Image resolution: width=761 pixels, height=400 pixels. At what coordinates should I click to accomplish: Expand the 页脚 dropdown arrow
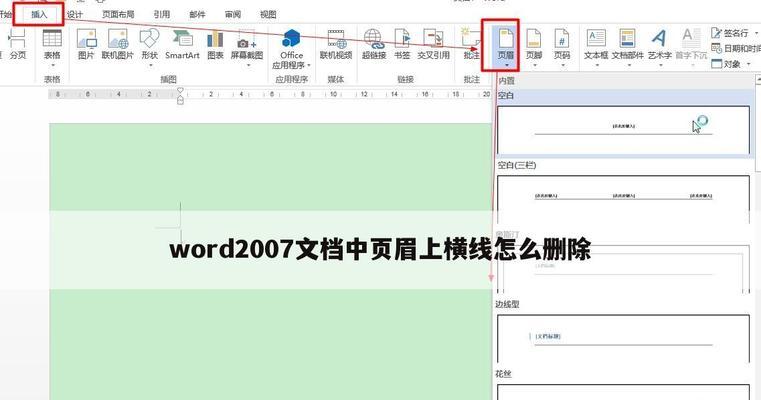point(534,65)
